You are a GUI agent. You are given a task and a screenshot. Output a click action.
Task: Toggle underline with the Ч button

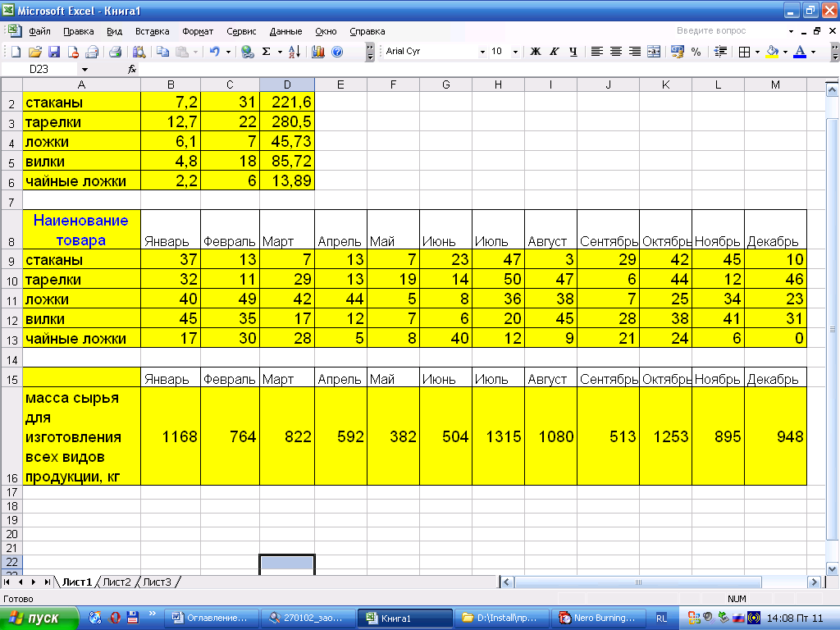pyautogui.click(x=573, y=52)
